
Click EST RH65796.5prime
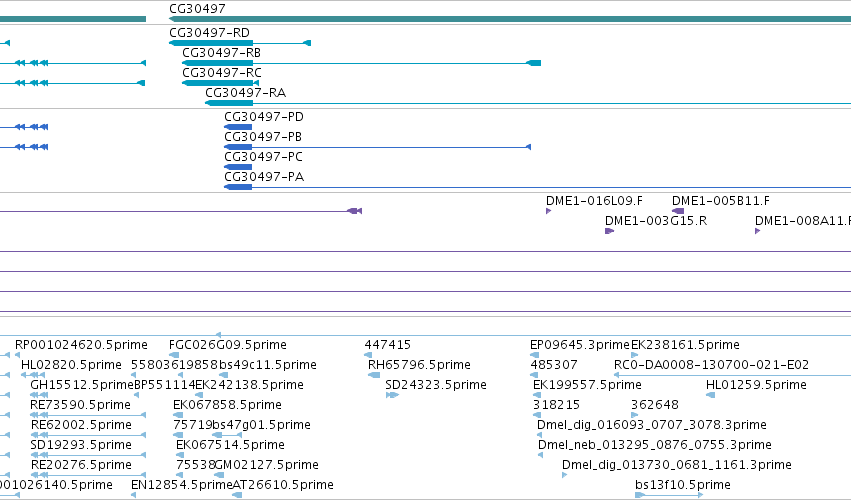tap(419, 365)
